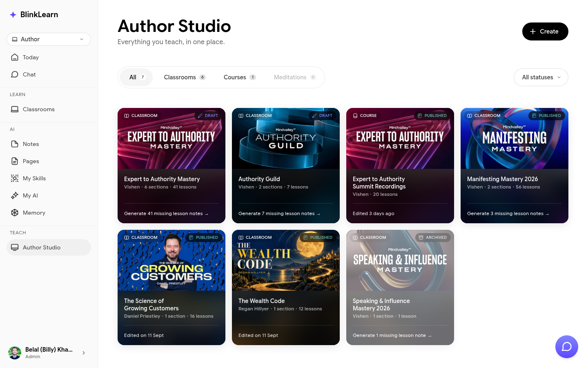Click PUBLISHED badge on The Wealth Code card

(x=318, y=238)
